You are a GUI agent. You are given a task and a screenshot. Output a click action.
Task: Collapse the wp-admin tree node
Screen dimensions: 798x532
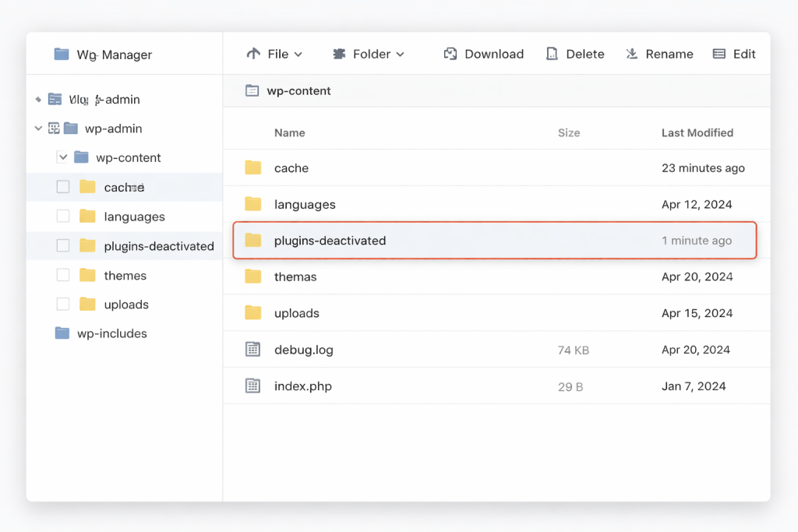coord(38,129)
